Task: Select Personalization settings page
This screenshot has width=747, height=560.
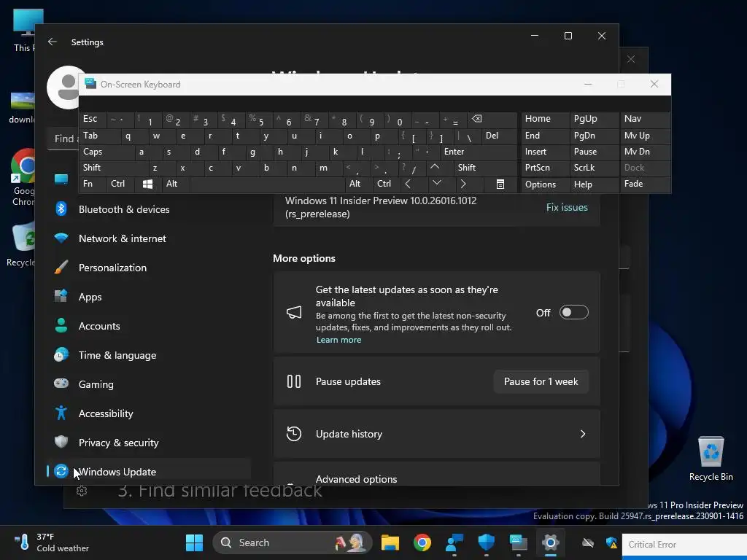Action: (x=149, y=268)
